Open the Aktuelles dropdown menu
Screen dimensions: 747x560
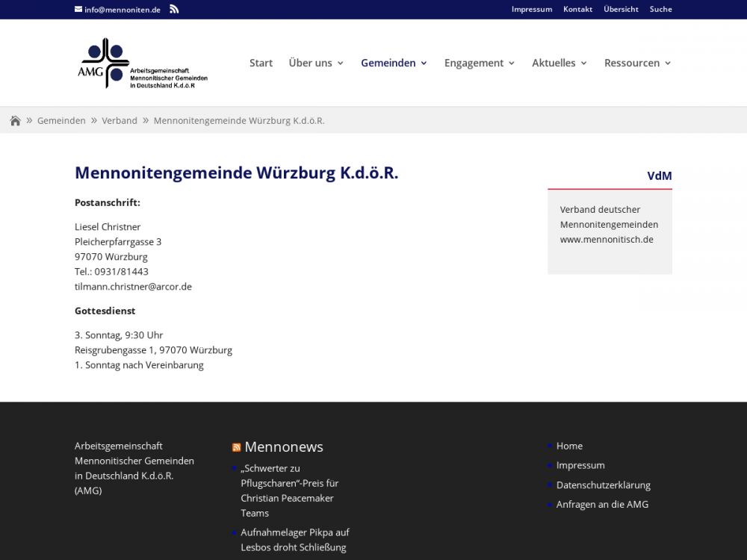pyautogui.click(x=559, y=63)
